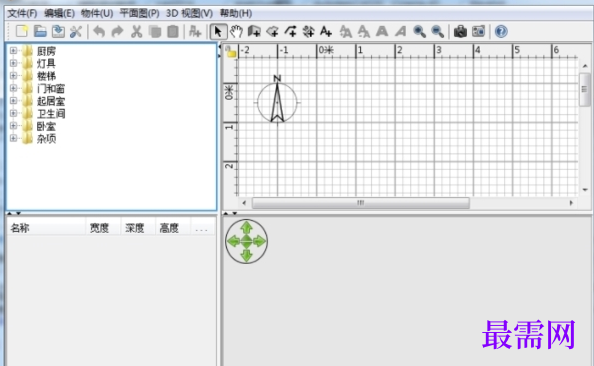Screen dimensions: 594x366
Task: Choose the Create rooms tool
Action: click(272, 31)
